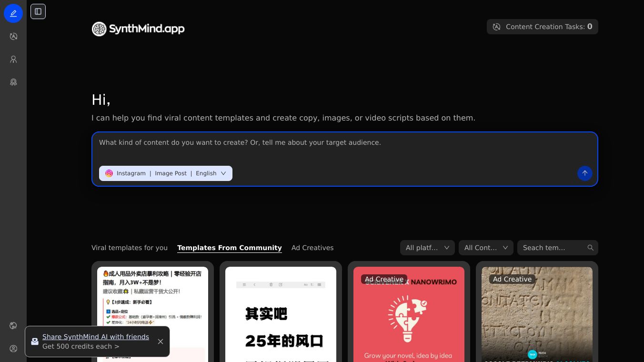Select the Templates From Community tab
Screen dimensions: 644x362
230,248
